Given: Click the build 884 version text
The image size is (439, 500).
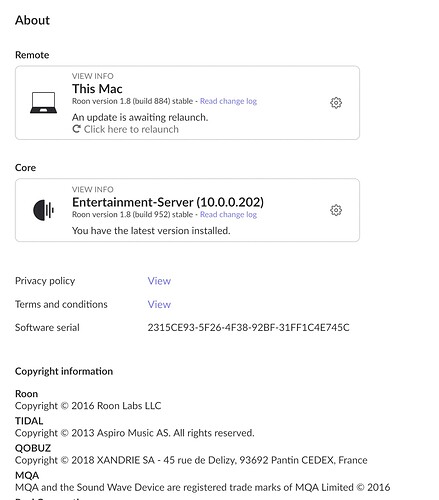Looking at the screenshot, I should (132, 101).
